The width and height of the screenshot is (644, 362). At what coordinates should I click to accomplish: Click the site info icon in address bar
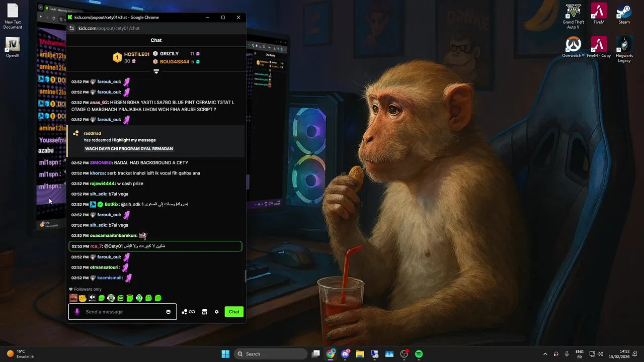click(x=72, y=28)
